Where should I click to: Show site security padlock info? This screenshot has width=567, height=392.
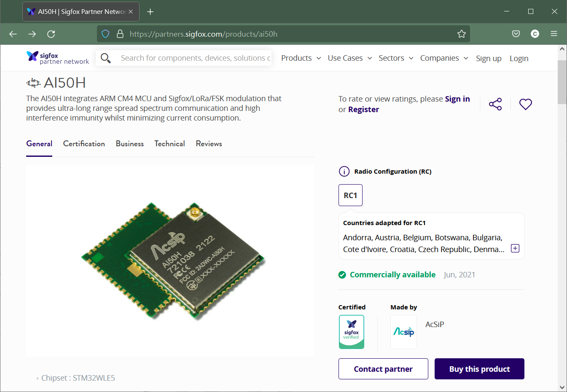coord(120,34)
